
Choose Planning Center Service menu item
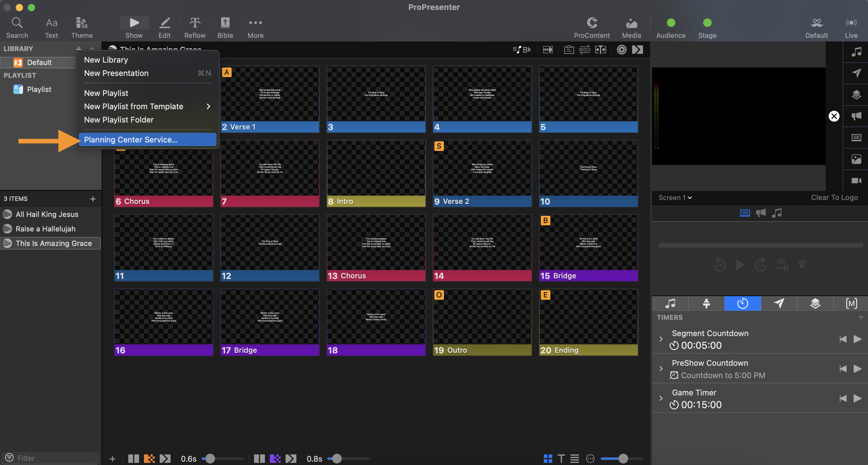coord(148,139)
